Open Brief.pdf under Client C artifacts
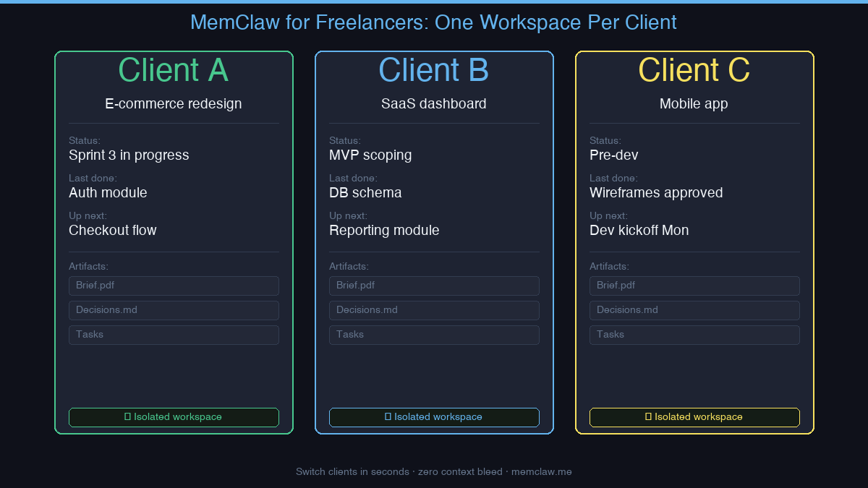Viewport: 868px width, 488px height. click(x=694, y=286)
